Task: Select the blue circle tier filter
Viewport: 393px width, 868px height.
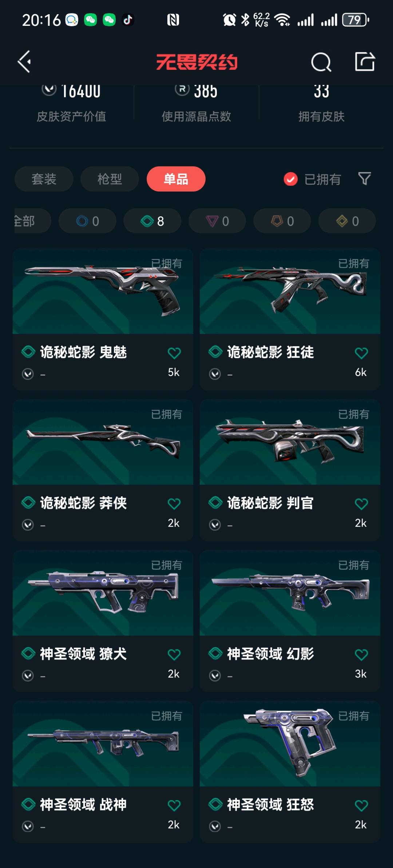Action: tap(87, 221)
